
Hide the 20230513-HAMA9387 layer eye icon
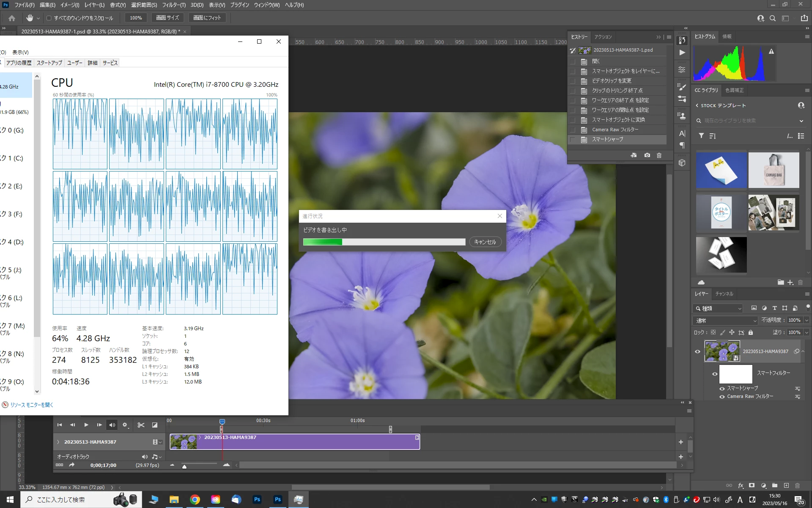pos(697,351)
